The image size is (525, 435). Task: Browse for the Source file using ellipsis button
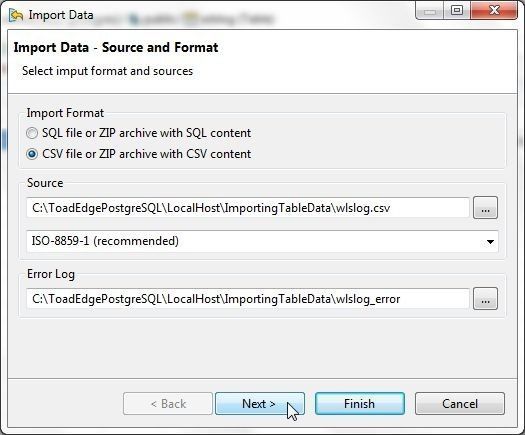[x=485, y=208]
